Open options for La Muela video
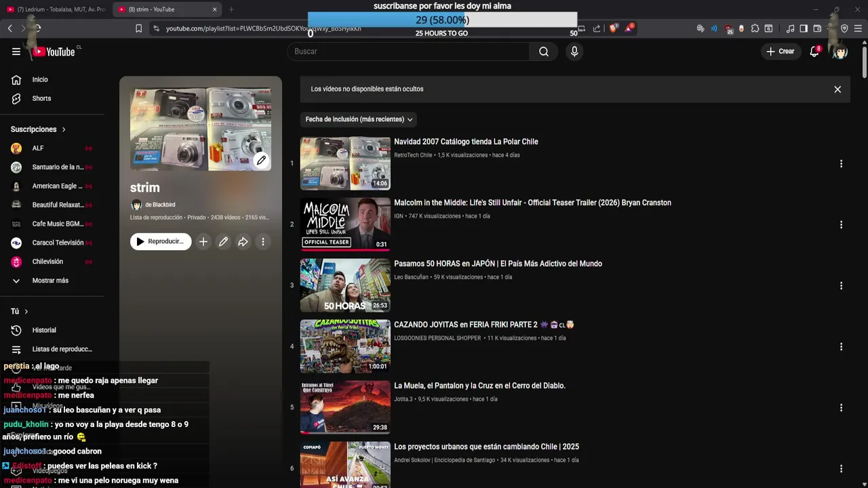 [841, 407]
